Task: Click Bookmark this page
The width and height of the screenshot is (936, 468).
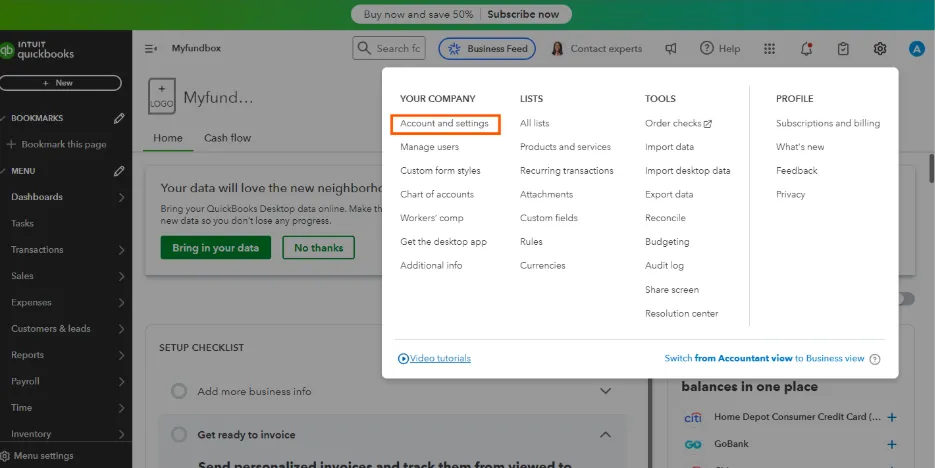Action: [x=57, y=144]
